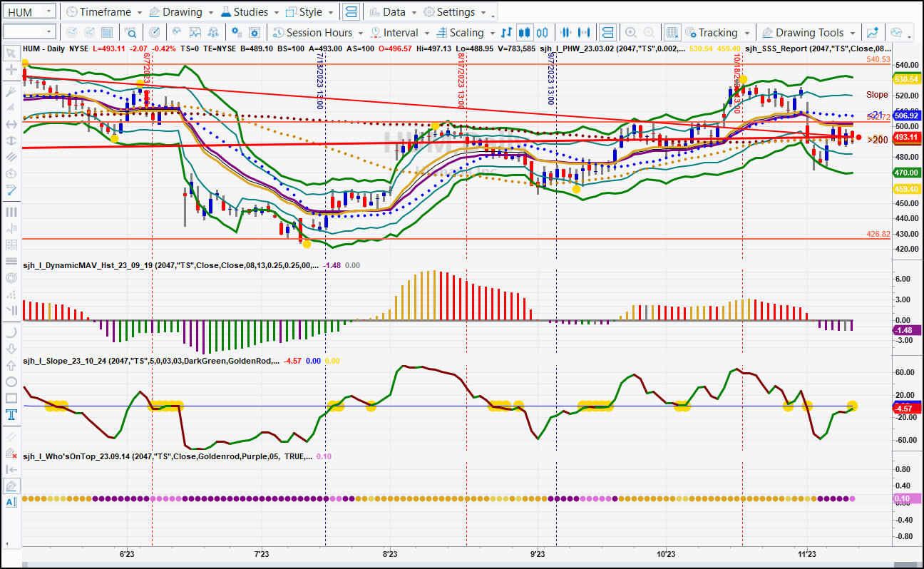Expand the Timeframe dropdown arrow
Screen dimensions: 924x569
140,13
